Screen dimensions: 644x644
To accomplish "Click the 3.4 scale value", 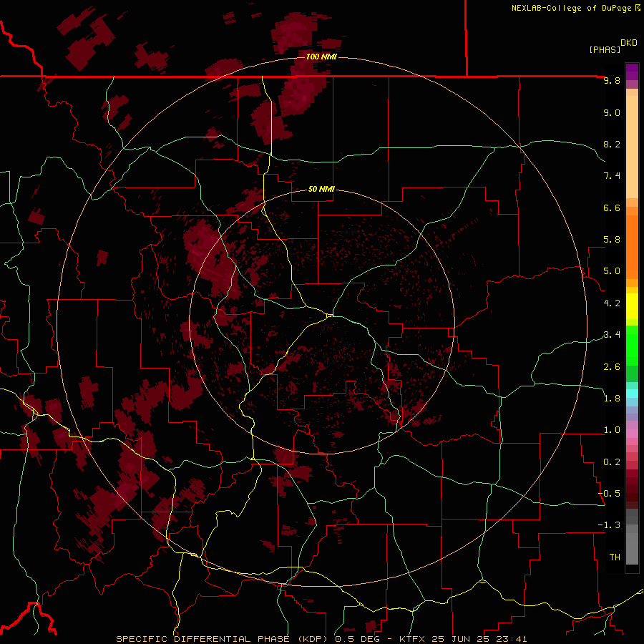I will 612,335.
